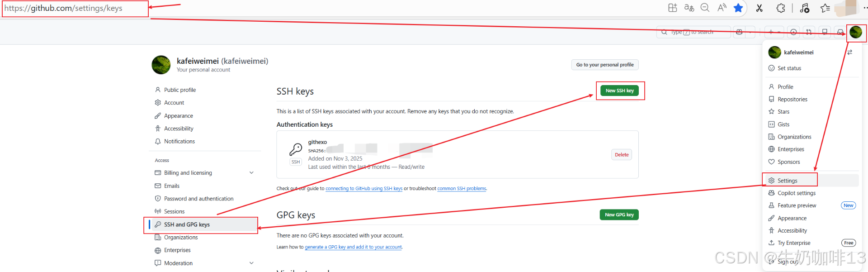
Task: Click the account switch icon next to kafeiweimei
Action: tap(850, 52)
